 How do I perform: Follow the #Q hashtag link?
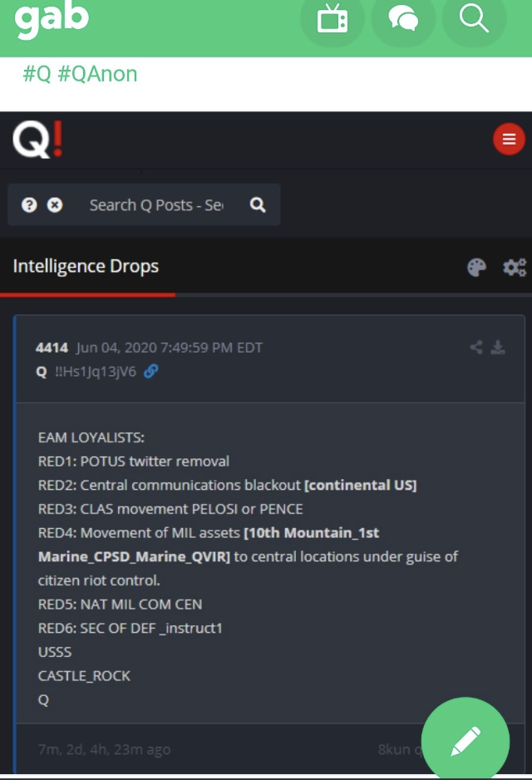pyautogui.click(x=37, y=74)
